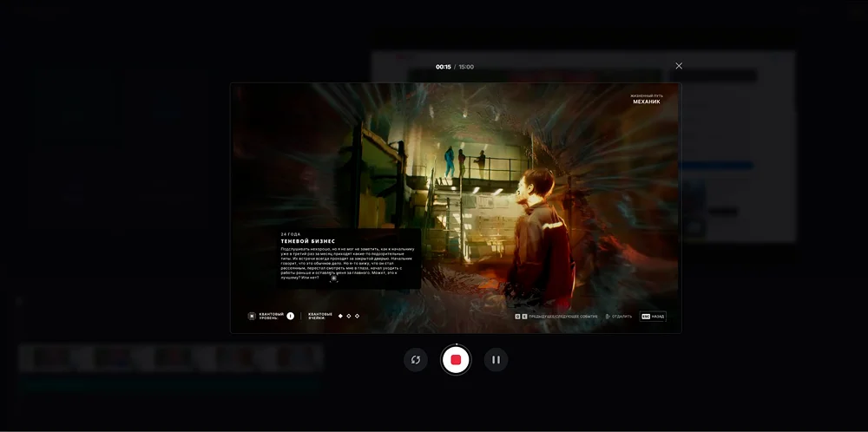The height and width of the screenshot is (432, 868).
Task: Click the ТЕНЕВОЙ БИЗНЕС event title
Action: click(x=307, y=240)
